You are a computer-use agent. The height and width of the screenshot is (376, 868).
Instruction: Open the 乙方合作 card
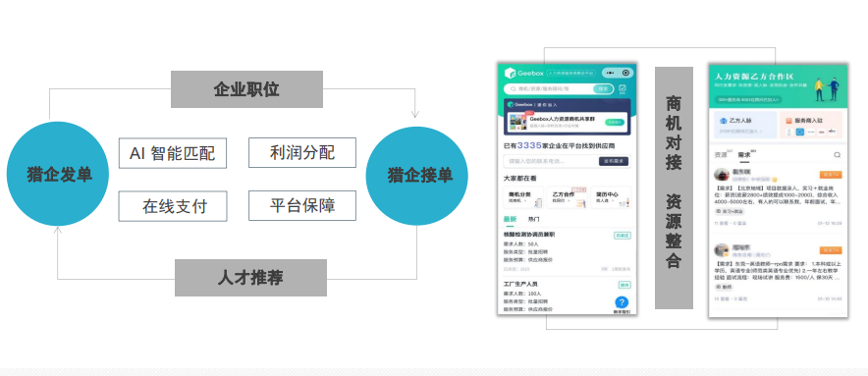(568, 197)
